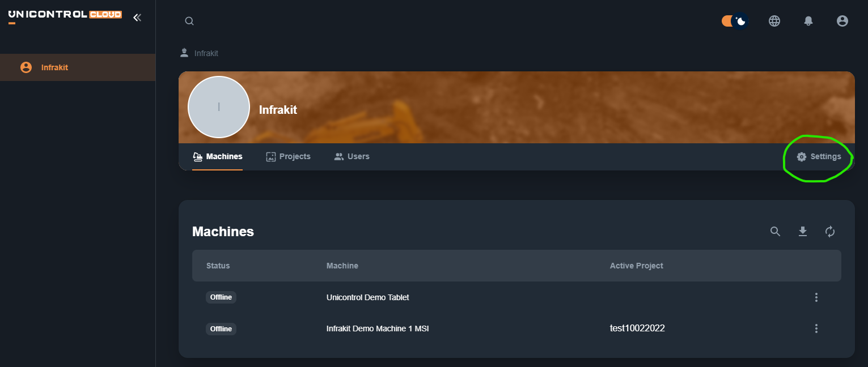Click Offline badge for Infrakit Demo Machine
The width and height of the screenshot is (868, 367).
coord(221,328)
